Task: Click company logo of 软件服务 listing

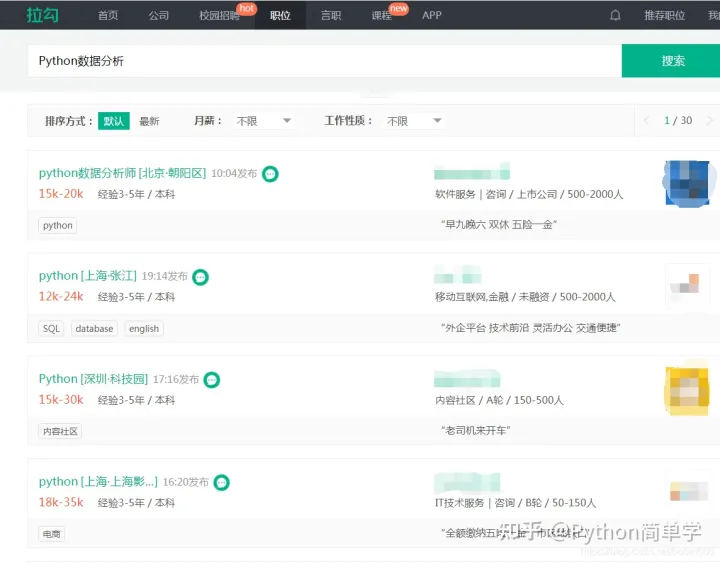Action: tap(688, 183)
